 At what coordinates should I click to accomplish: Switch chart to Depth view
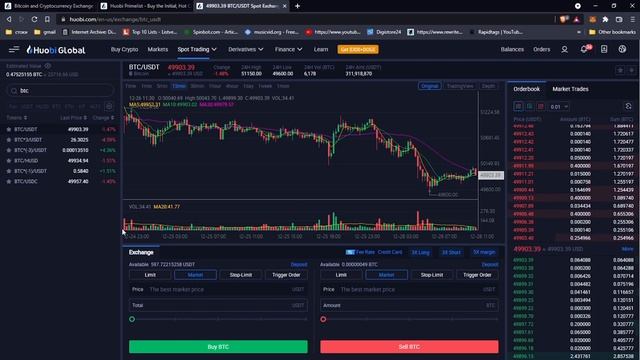coord(488,86)
